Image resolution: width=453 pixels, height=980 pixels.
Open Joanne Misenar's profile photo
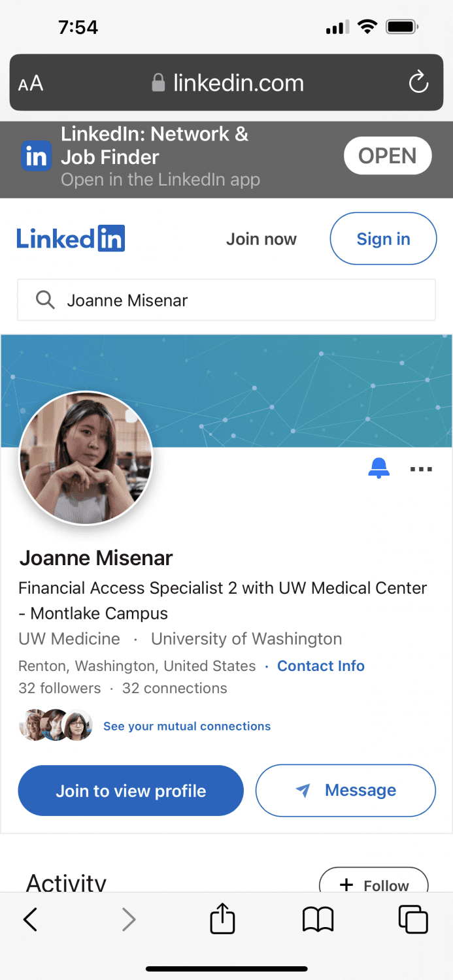click(86, 458)
